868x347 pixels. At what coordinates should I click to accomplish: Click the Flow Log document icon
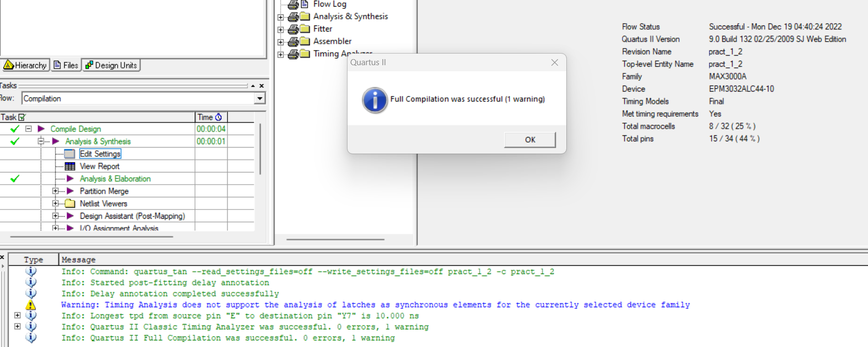coord(304,4)
